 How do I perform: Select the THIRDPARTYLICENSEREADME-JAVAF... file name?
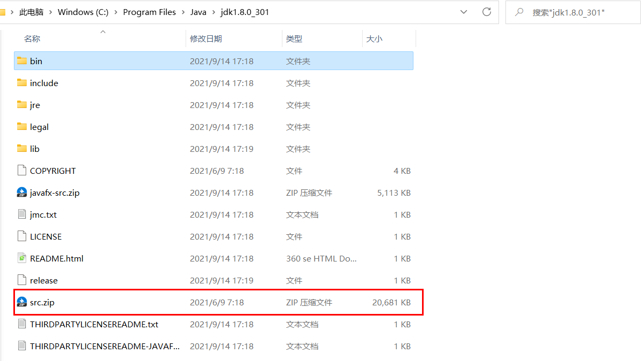pos(105,346)
